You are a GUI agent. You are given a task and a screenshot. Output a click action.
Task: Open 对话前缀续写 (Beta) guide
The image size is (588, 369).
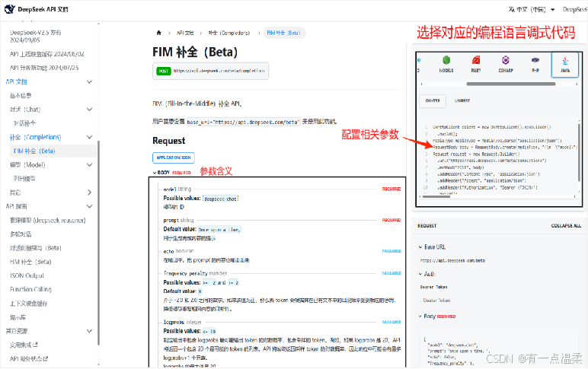tap(36, 248)
